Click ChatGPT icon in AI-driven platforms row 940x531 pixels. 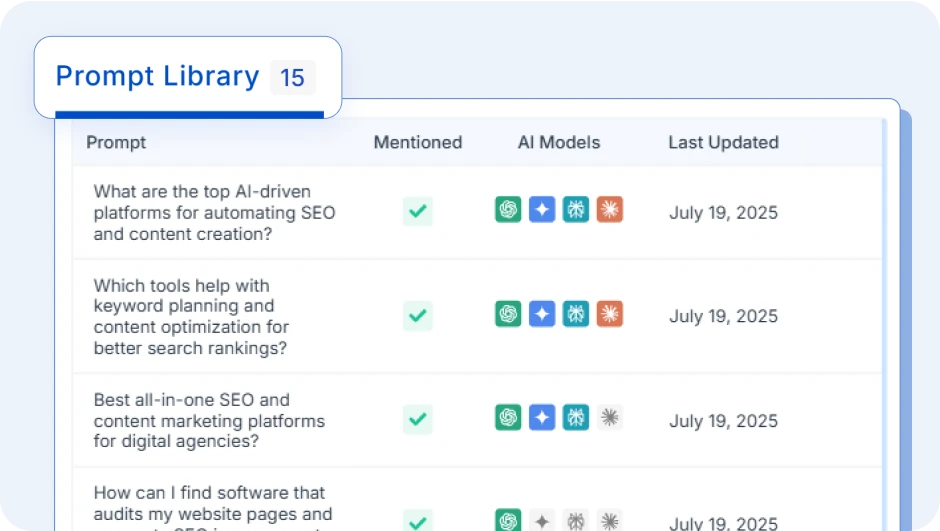(x=508, y=210)
